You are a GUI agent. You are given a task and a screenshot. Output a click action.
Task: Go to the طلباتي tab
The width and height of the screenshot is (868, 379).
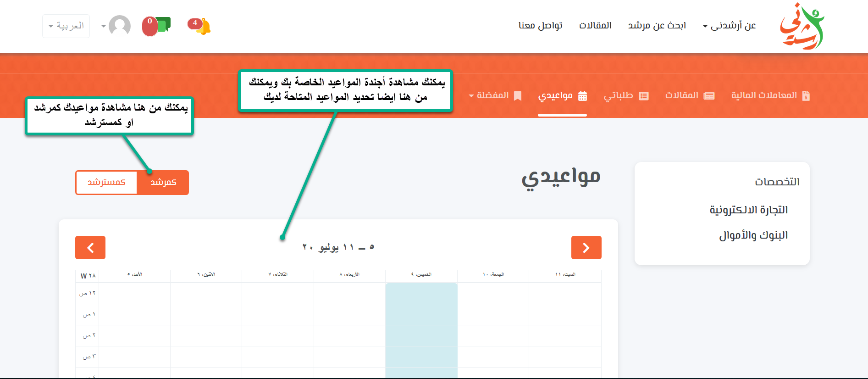coord(618,95)
